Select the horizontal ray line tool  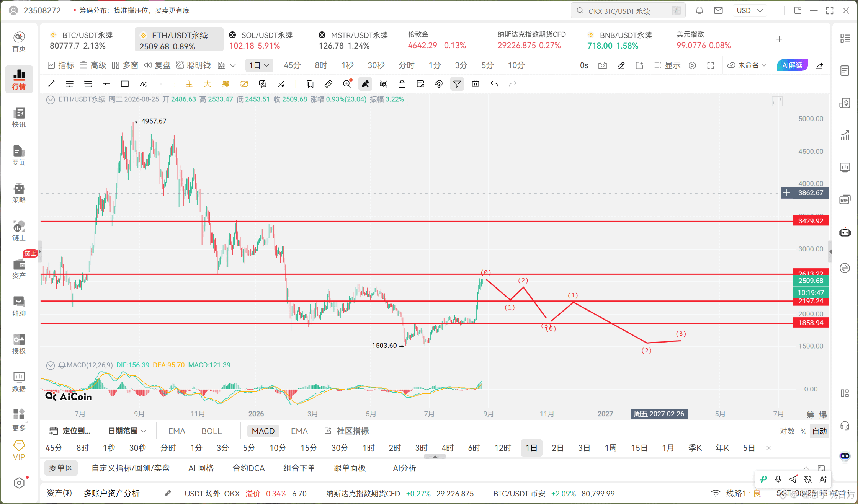(106, 84)
